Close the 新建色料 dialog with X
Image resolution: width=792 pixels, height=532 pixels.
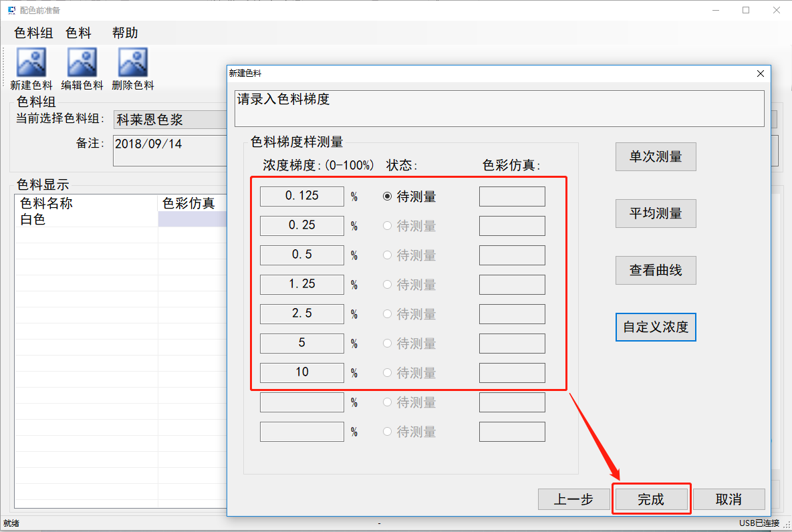[x=760, y=74]
